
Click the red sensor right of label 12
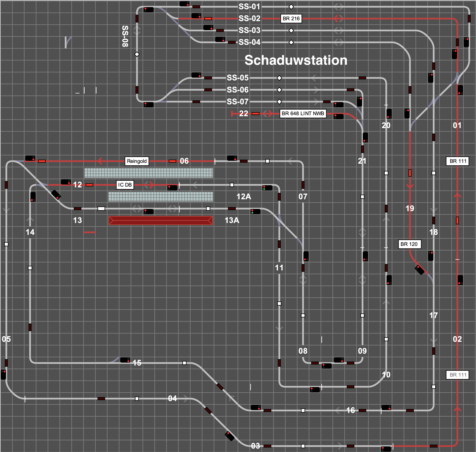[89, 185]
